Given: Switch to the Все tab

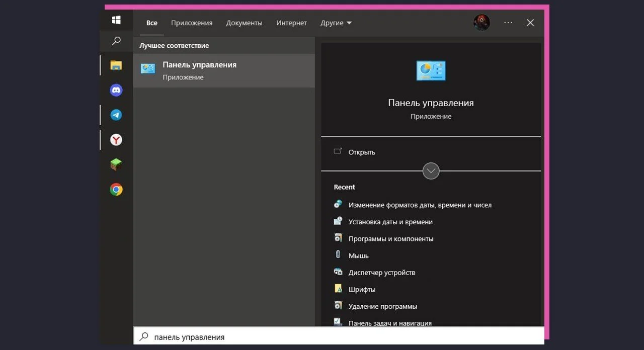Looking at the screenshot, I should click(152, 23).
